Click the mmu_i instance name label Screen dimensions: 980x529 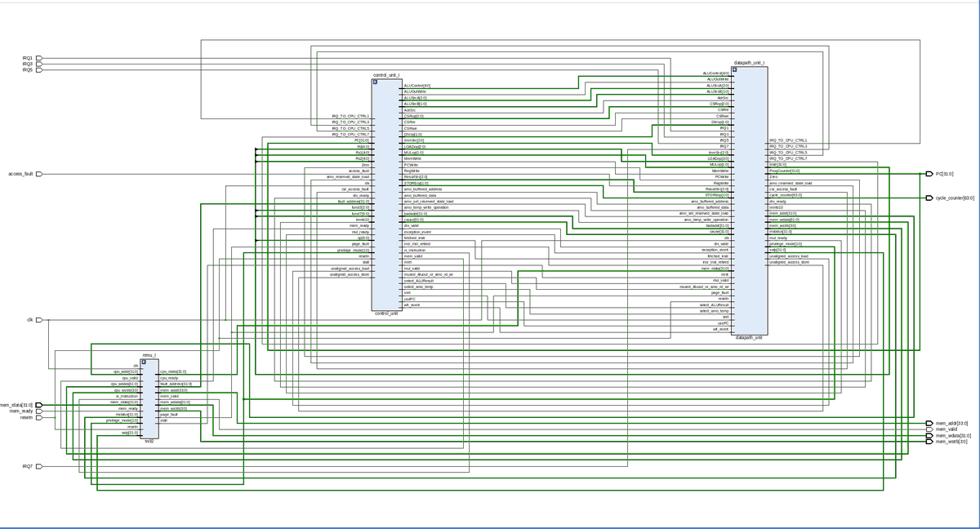tap(149, 355)
